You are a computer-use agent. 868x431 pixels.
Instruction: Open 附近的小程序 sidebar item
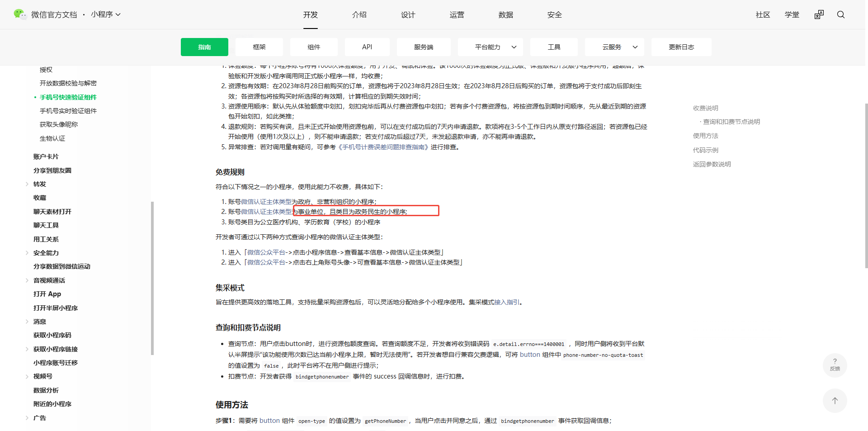(52, 404)
